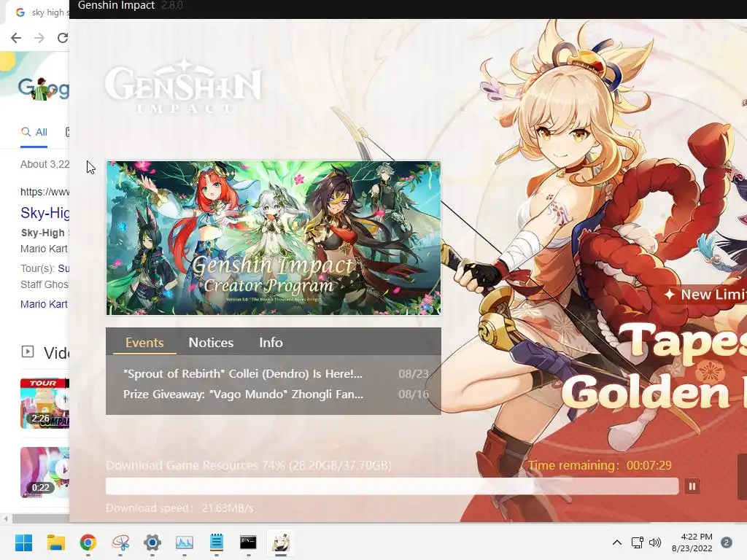Viewport: 747px width, 560px height.
Task: Click the Time remaining 00:07:29 text
Action: coord(600,465)
